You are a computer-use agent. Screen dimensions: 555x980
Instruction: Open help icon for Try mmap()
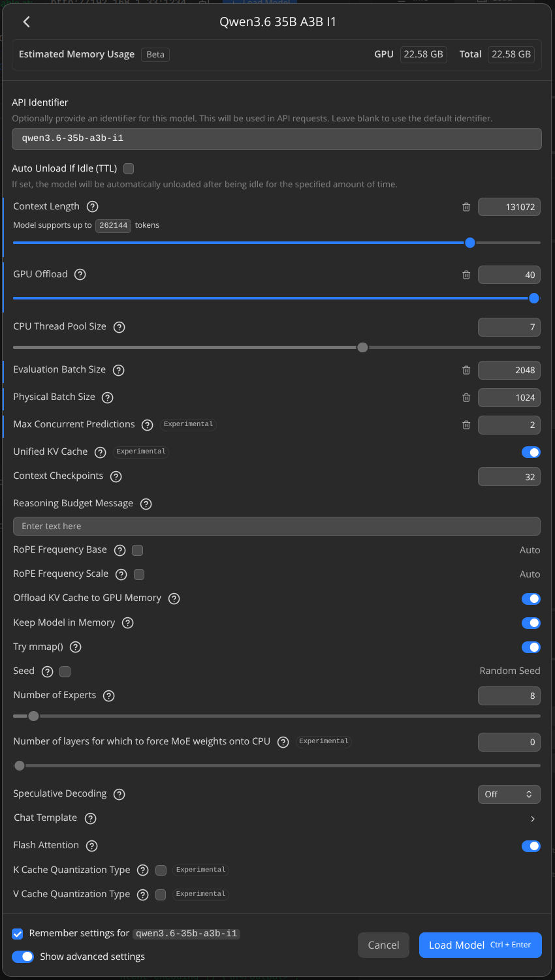click(76, 647)
